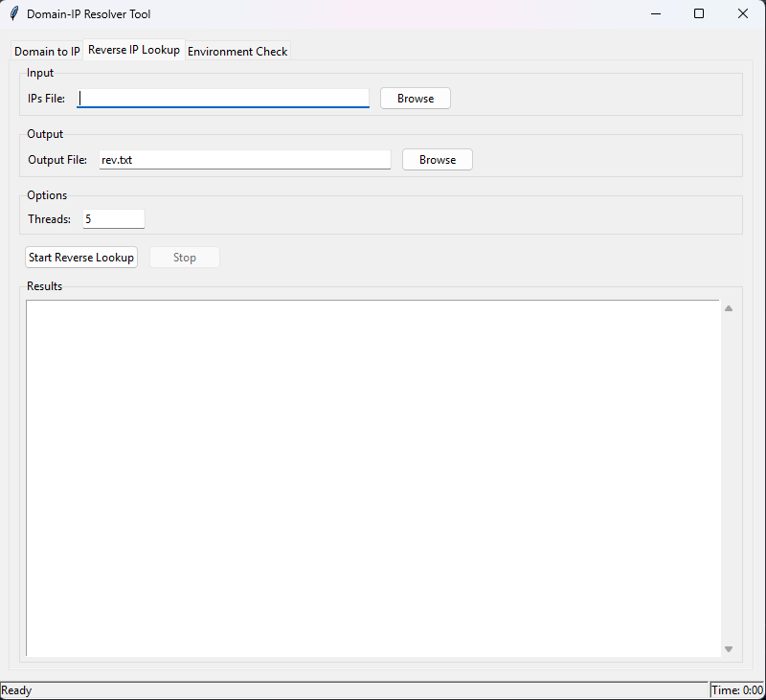Click the 'Ready' status bar text
This screenshot has height=700, width=766.
16,690
